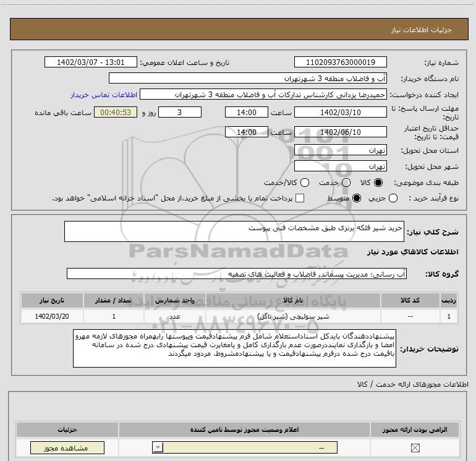Image resolution: width=476 pixels, height=461 pixels.
Task: Click the گروه کالا field آب رسانی
Action: coord(237,274)
